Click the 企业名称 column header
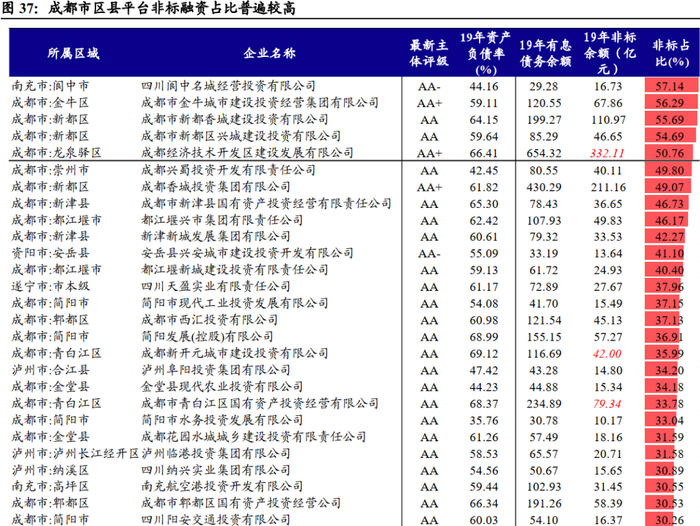Image resolution: width=700 pixels, height=526 pixels. pos(269,54)
